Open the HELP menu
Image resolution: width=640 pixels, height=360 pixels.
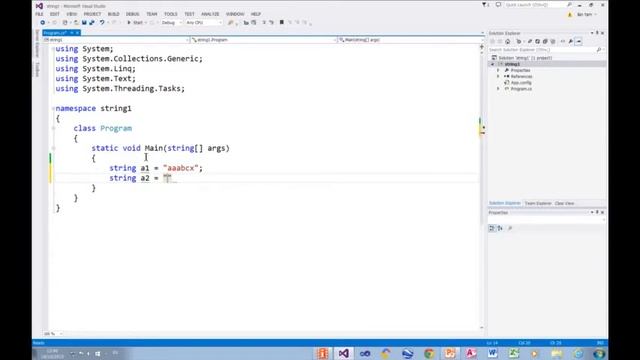(256, 14)
